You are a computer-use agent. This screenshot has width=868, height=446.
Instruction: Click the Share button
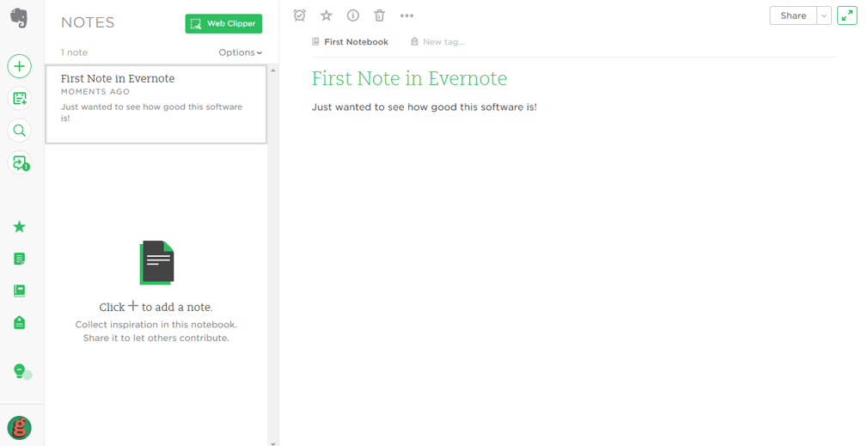tap(793, 15)
